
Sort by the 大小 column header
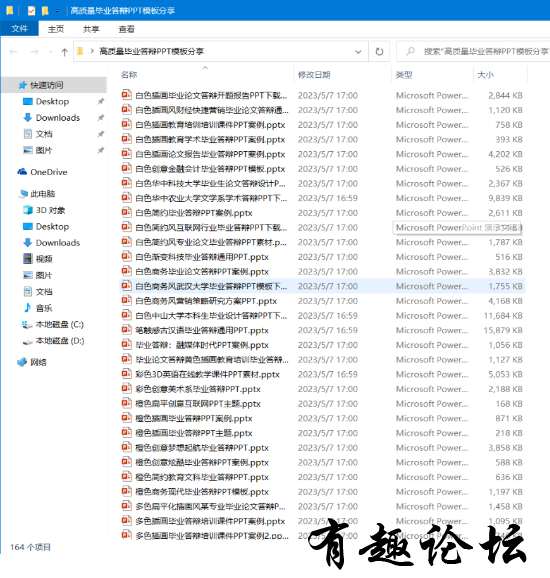point(485,75)
